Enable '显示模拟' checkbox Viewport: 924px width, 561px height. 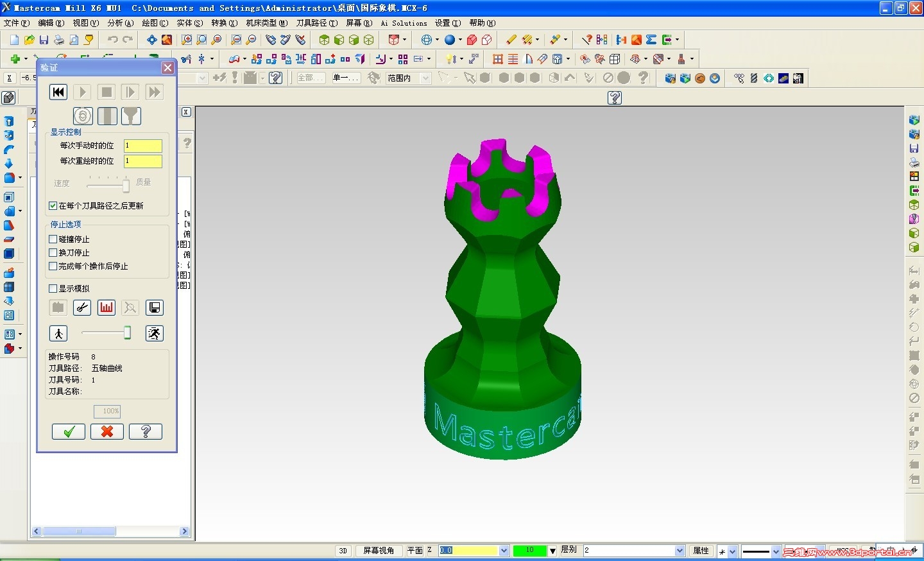(x=53, y=288)
